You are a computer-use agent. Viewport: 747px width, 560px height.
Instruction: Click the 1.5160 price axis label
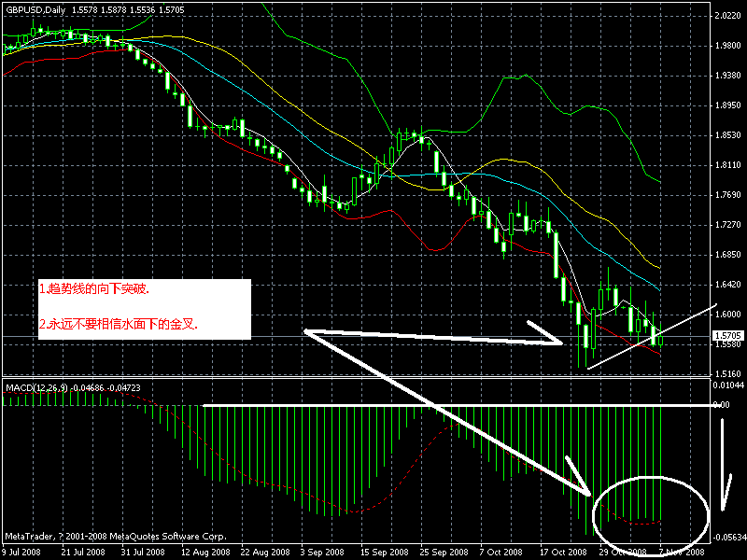pos(727,374)
